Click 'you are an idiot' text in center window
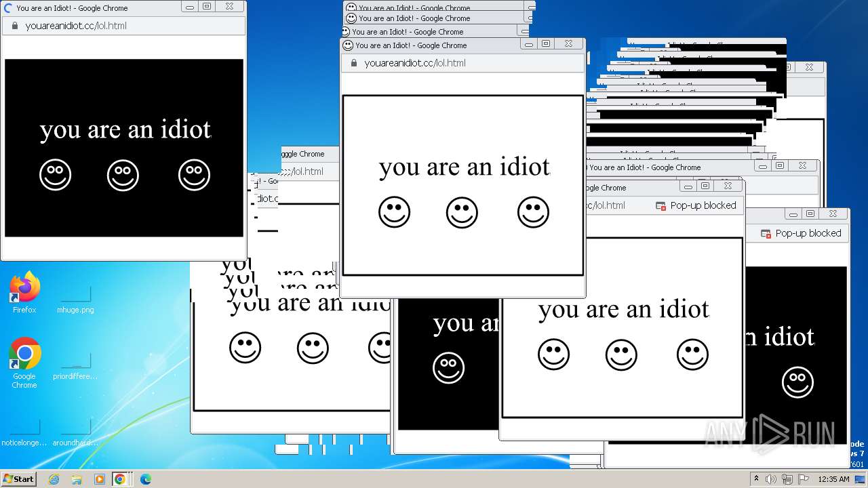This screenshot has height=488, width=868. pos(465,167)
